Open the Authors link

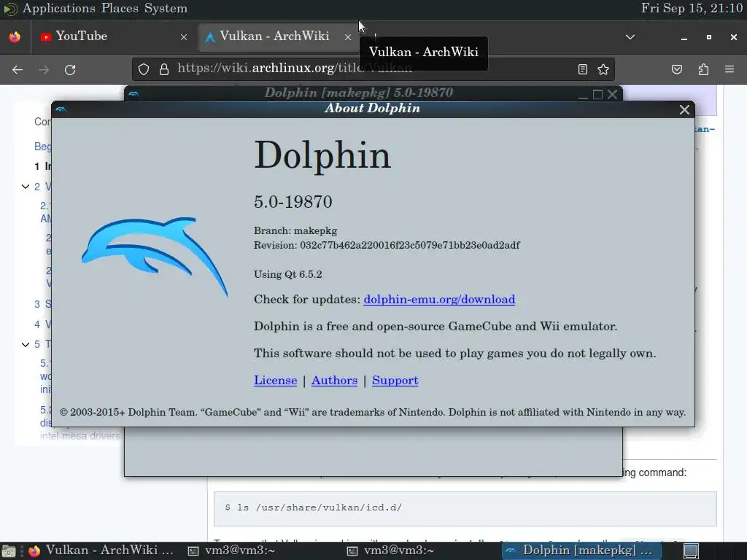(334, 380)
